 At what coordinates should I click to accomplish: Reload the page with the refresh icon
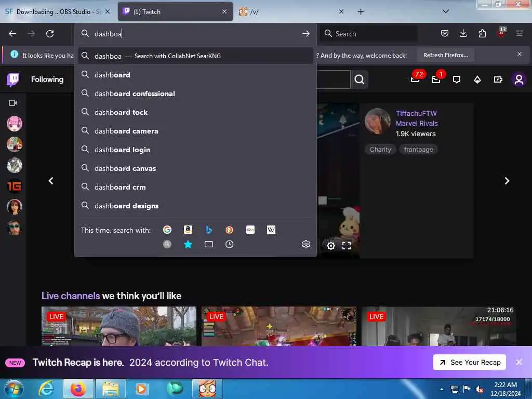50,34
